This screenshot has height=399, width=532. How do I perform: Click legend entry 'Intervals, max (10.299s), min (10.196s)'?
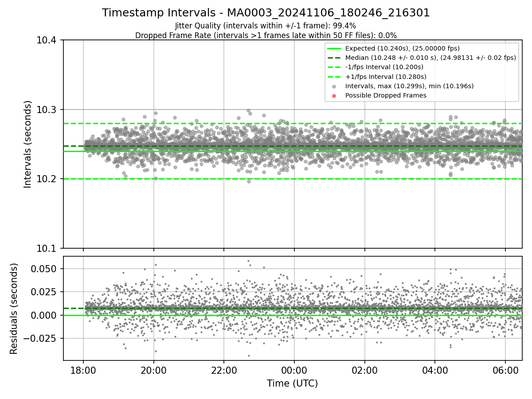pos(410,86)
